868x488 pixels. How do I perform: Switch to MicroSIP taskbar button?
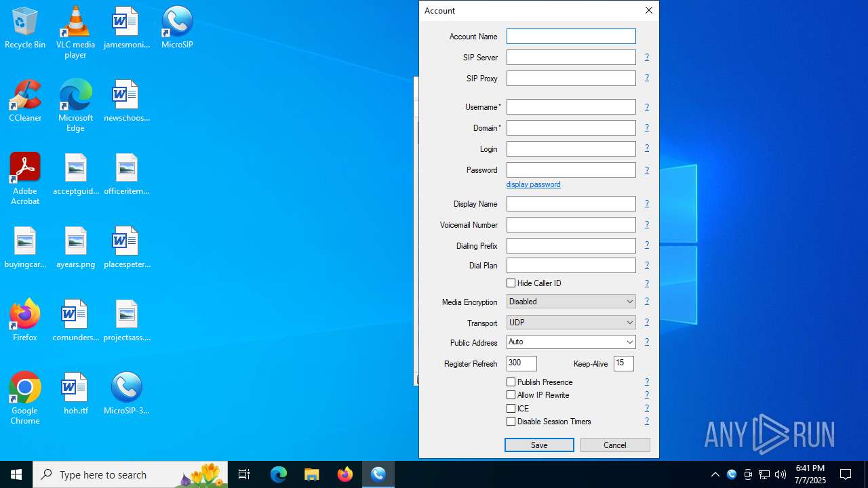click(378, 474)
